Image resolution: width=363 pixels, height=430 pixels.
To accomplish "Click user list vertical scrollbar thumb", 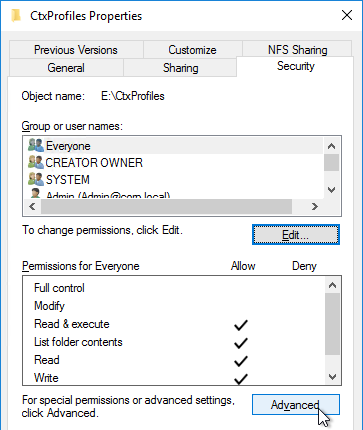I will coord(331,163).
